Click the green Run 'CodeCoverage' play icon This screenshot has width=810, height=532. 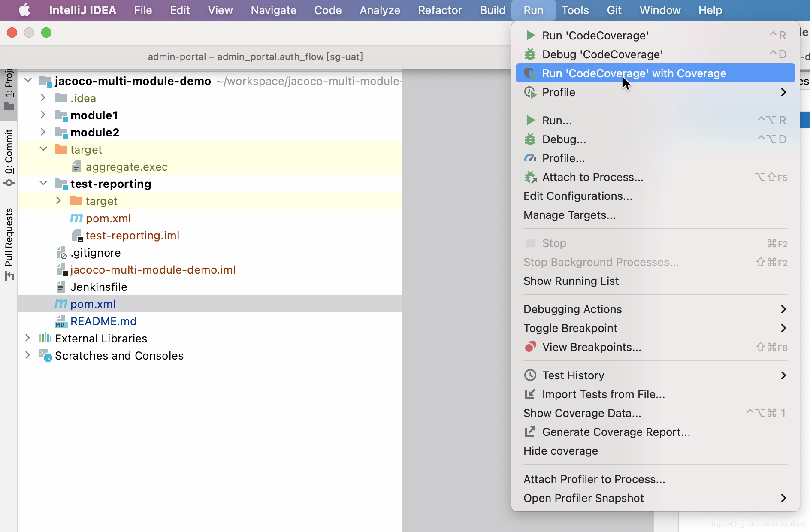click(x=531, y=35)
